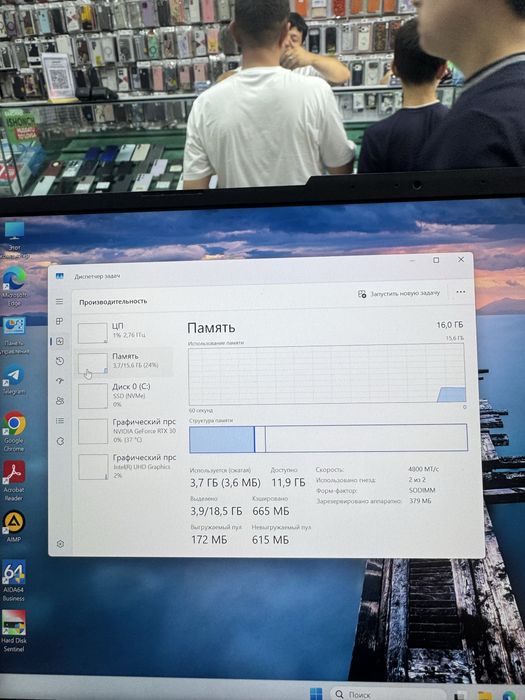Screen dimensions: 525x700
Task: Click the SODIMM form factor value
Action: 421,491
